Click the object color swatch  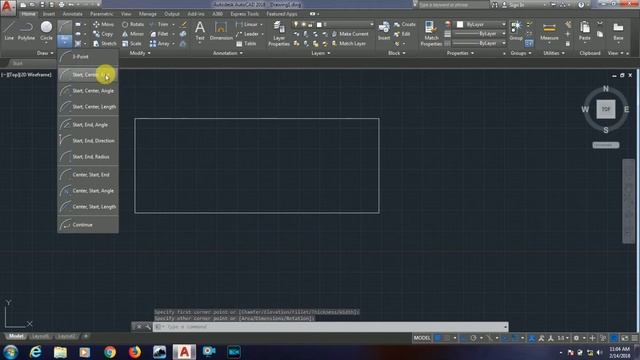[x=460, y=24]
